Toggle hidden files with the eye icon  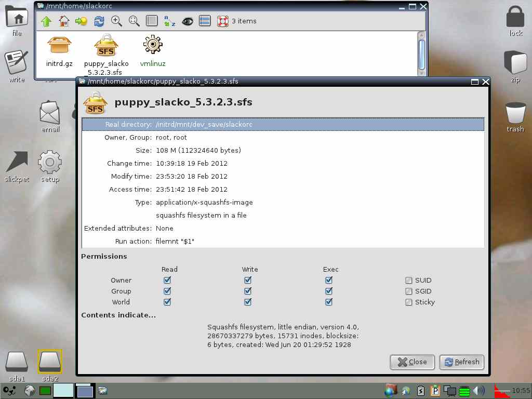187,21
